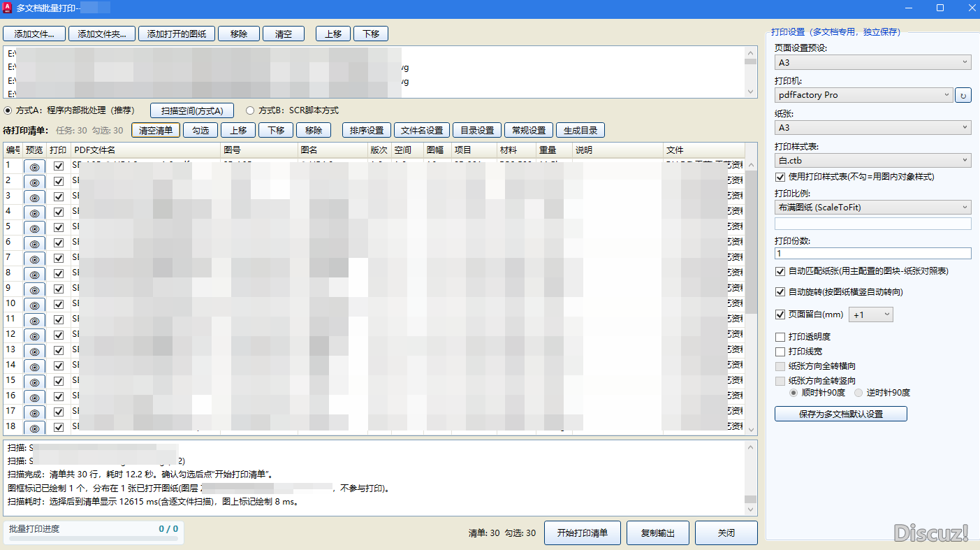Open 打印样式表 dropdown showing 白.ctb
980x550 pixels.
point(873,161)
